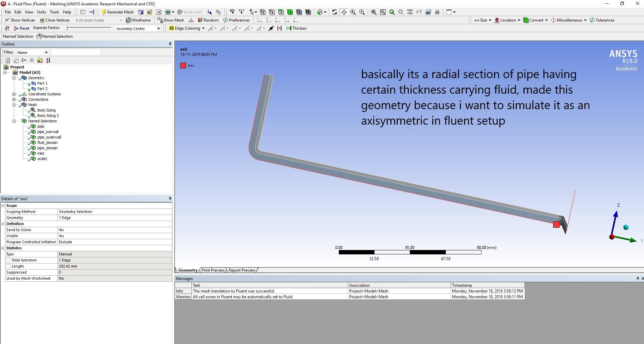
Task: Open the Assembly Center dropdown
Action: 158,29
